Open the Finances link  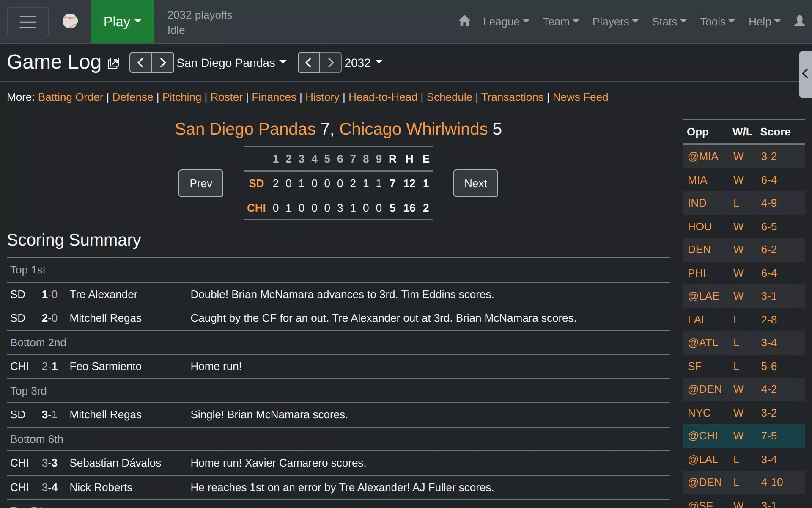point(274,97)
